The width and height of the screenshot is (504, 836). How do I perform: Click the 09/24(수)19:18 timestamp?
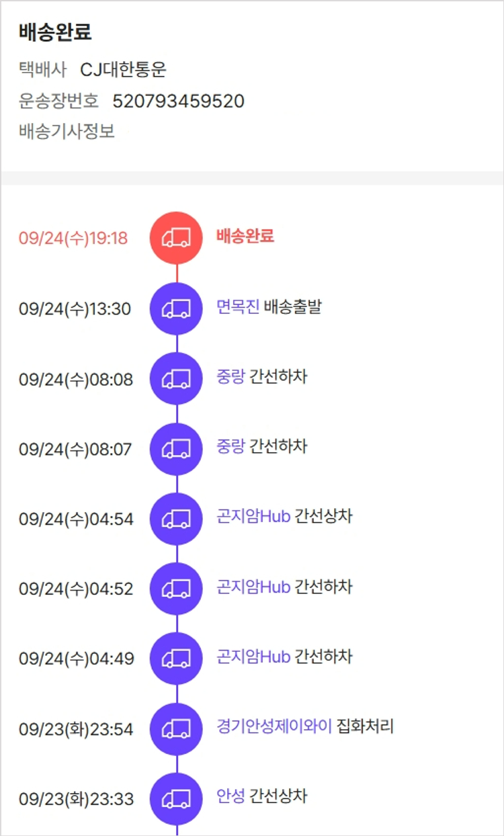click(x=73, y=239)
